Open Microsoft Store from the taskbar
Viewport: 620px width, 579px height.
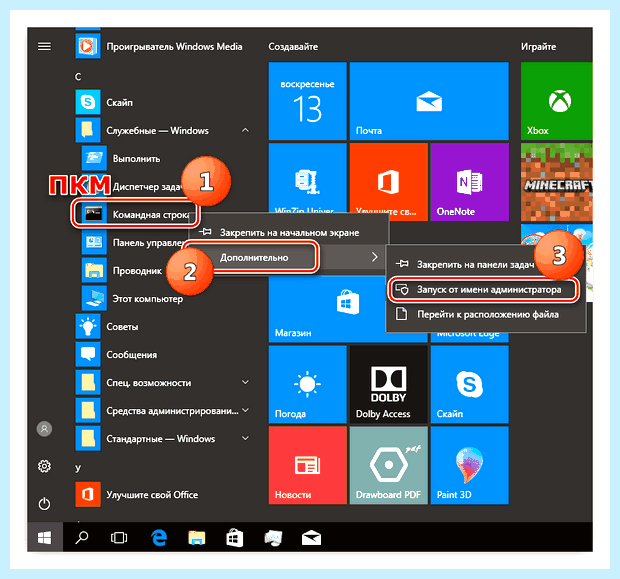coord(234,537)
